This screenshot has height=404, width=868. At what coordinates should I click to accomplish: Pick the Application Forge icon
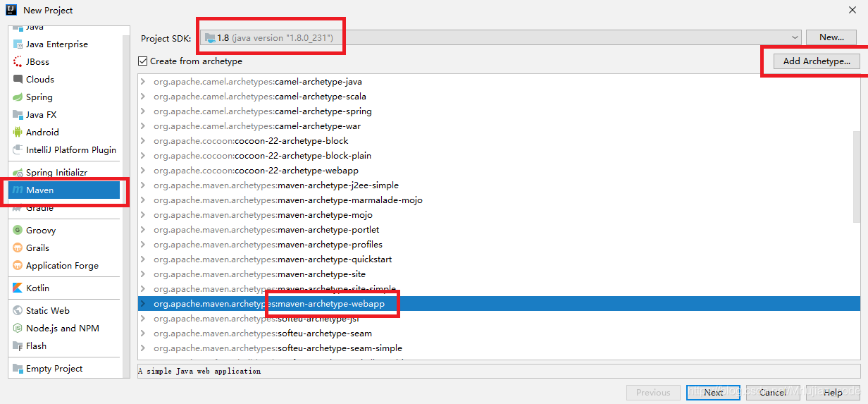click(x=18, y=266)
